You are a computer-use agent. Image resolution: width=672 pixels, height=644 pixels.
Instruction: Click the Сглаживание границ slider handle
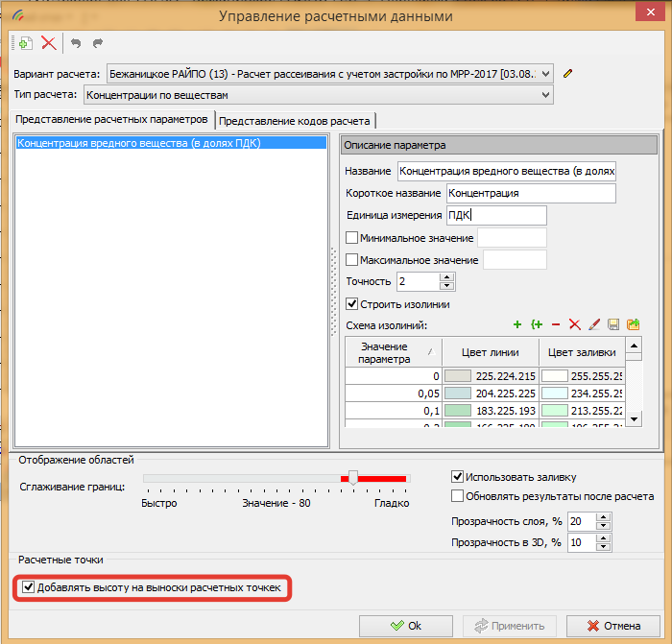(353, 477)
